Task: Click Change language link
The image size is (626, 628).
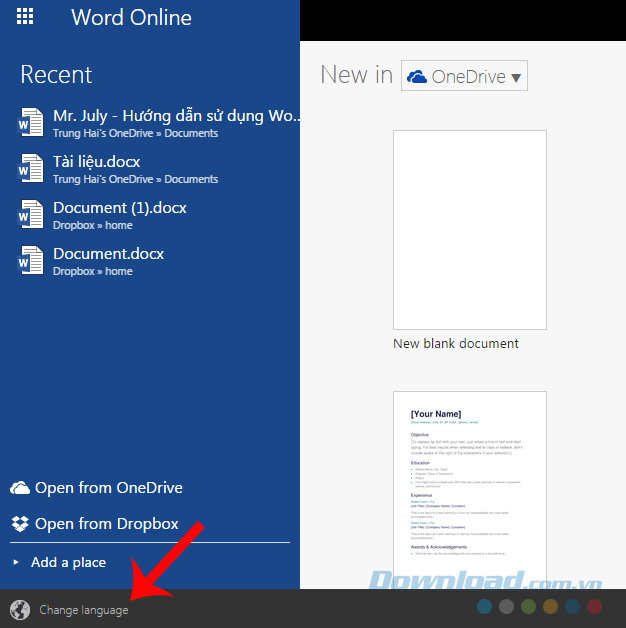Action: 84,610
